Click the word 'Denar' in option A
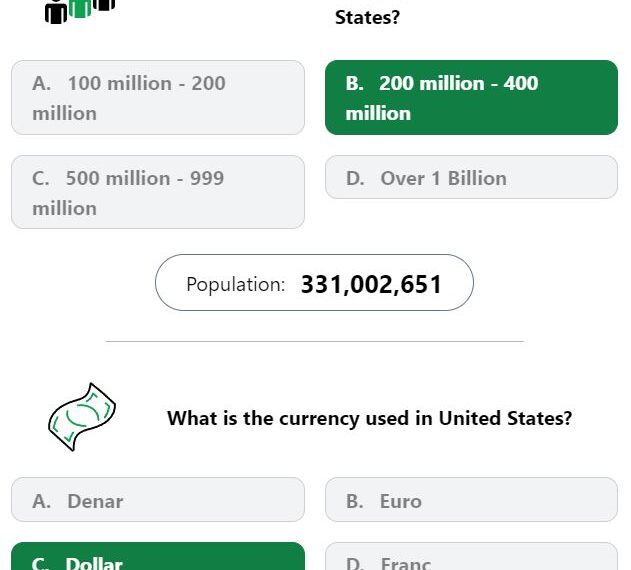 (x=95, y=502)
